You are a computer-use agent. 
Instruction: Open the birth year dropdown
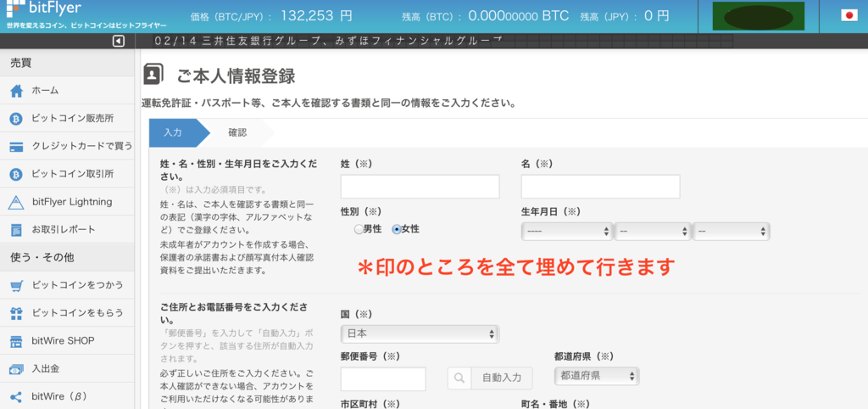pos(567,231)
